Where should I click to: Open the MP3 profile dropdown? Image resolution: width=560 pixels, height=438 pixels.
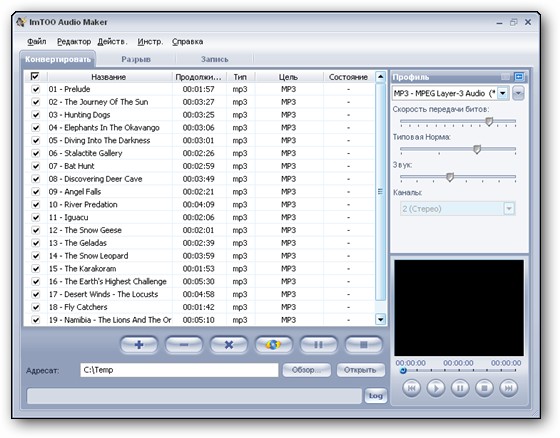pyautogui.click(x=503, y=94)
